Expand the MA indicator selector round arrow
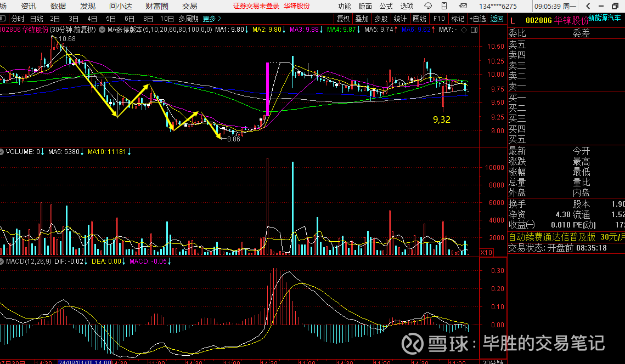625x364 pixels. tap(103, 29)
